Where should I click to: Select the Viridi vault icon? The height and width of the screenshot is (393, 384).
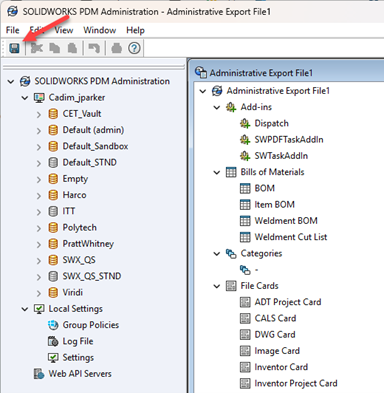click(53, 292)
